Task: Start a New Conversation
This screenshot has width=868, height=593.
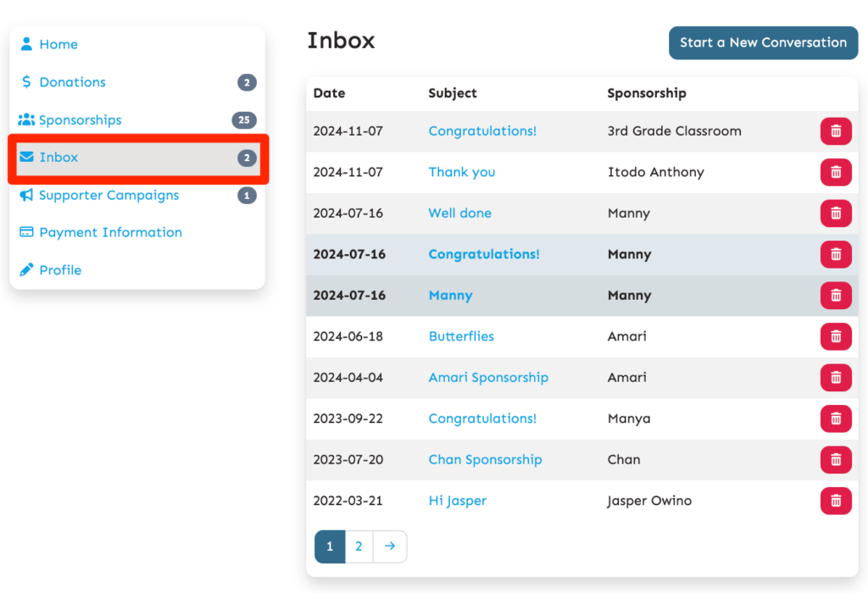Action: 763,42
